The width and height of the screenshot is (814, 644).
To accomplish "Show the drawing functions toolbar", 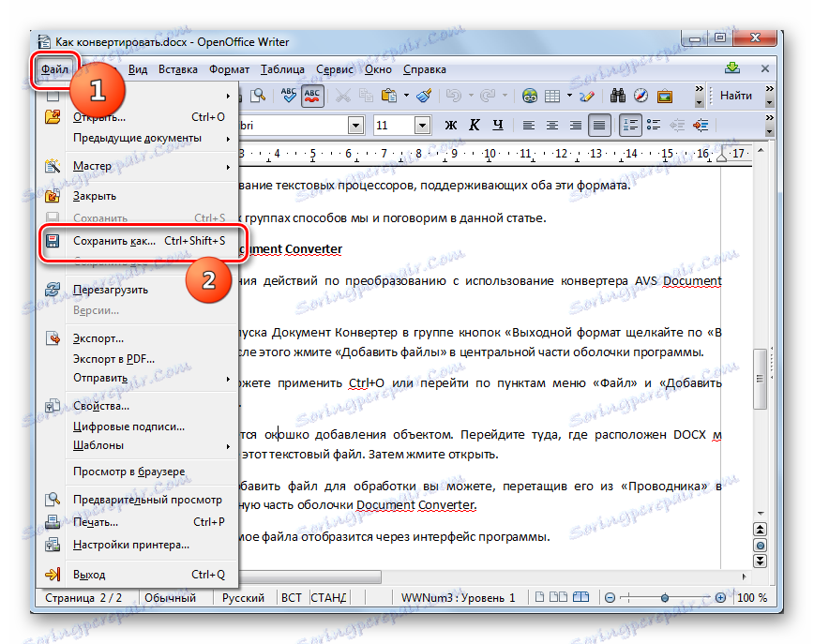I will pos(587,96).
